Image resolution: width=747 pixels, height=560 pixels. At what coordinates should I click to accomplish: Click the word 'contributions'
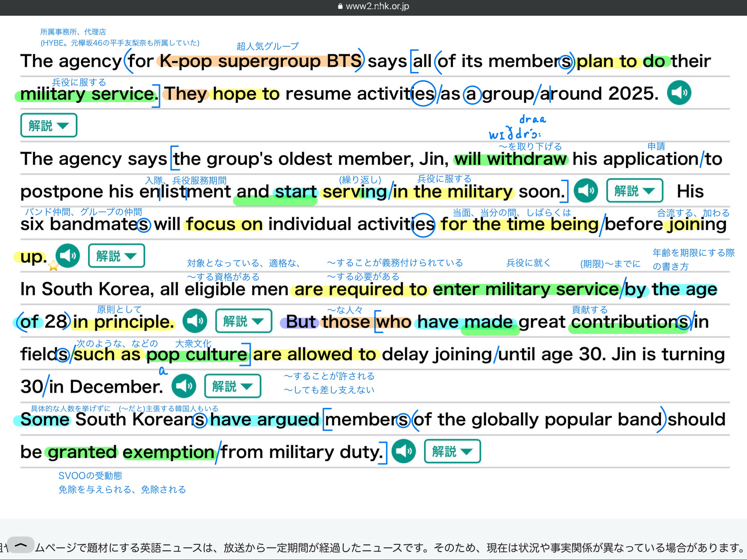pyautogui.click(x=629, y=322)
